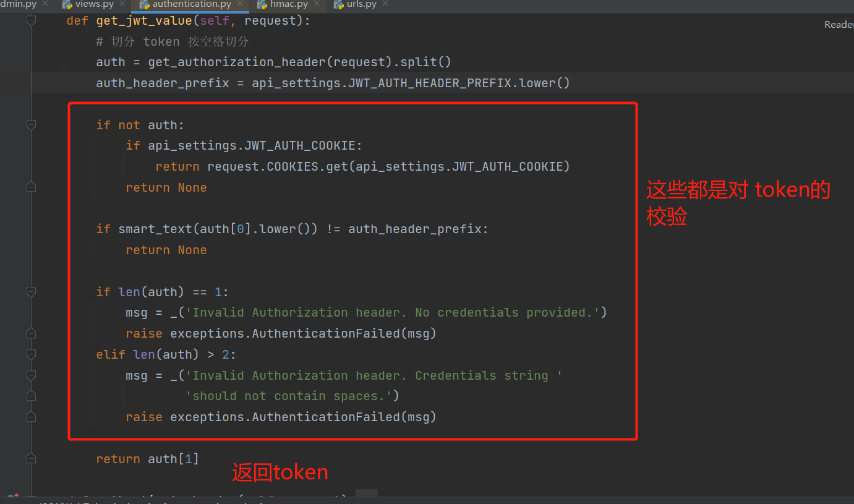Screen dimensions: 854x504
Task: Switch to the views.py tab
Action: [95, 4]
